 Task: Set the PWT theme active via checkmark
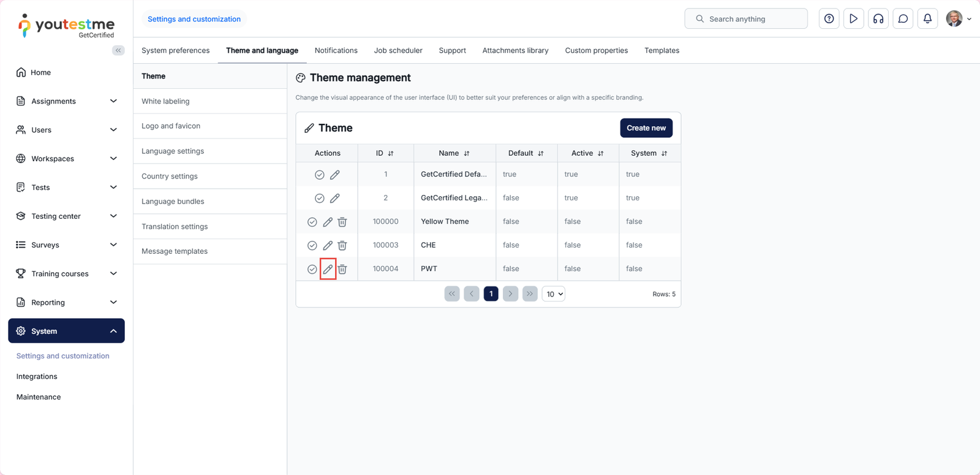312,269
